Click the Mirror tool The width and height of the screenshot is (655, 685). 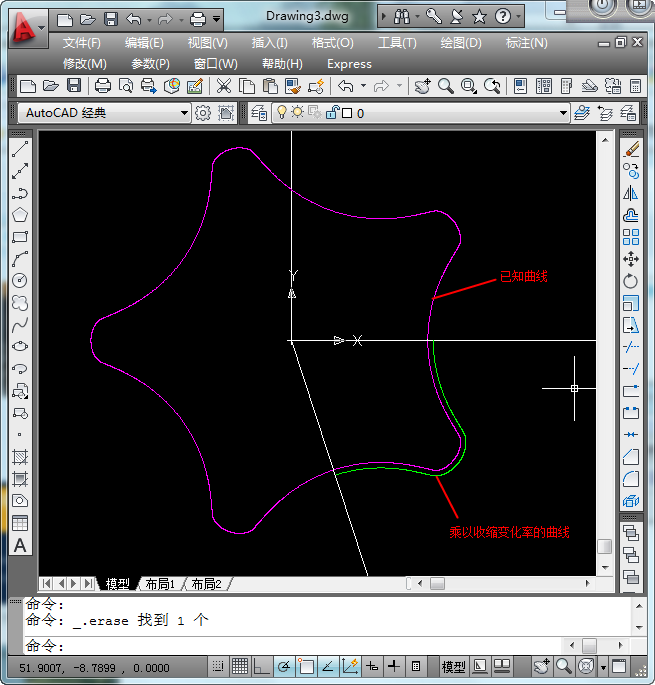[631, 193]
